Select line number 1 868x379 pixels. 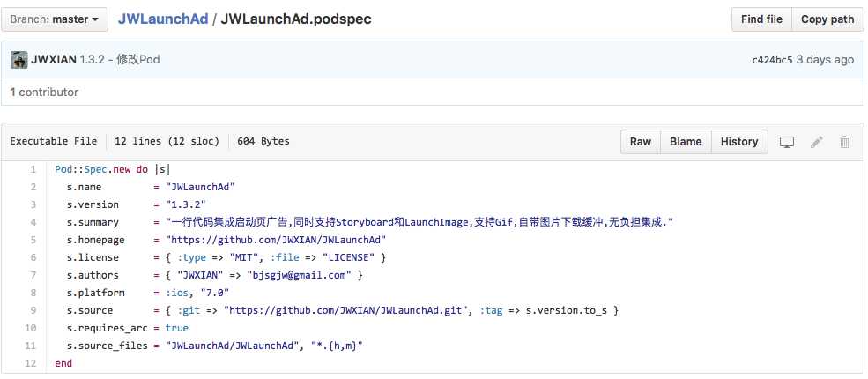pyautogui.click(x=33, y=169)
